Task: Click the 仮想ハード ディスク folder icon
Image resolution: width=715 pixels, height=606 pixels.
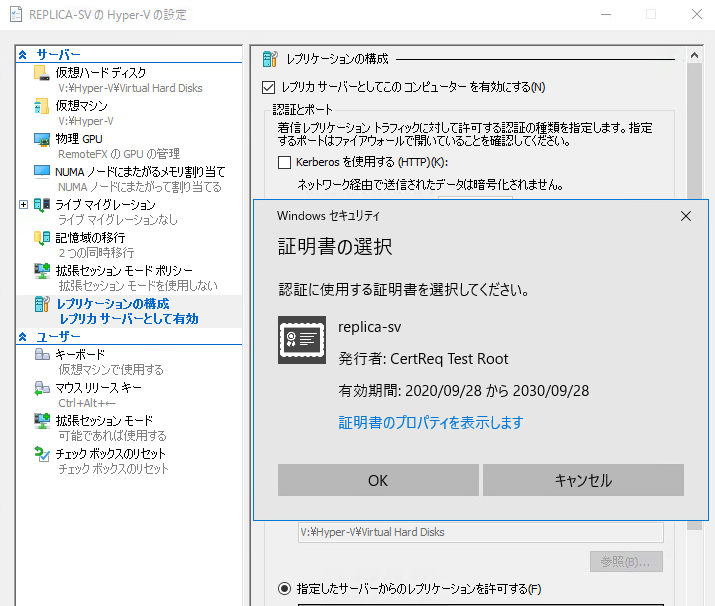Action: point(41,73)
